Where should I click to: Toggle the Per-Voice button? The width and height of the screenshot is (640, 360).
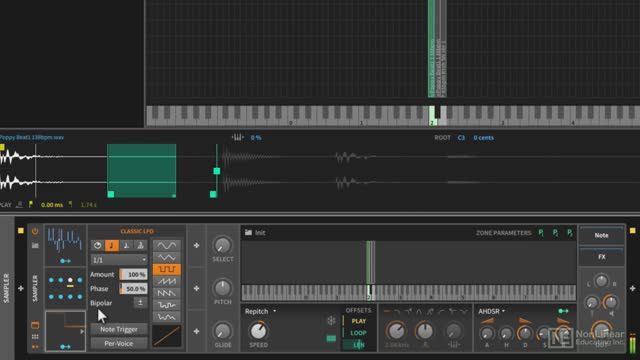click(x=119, y=343)
